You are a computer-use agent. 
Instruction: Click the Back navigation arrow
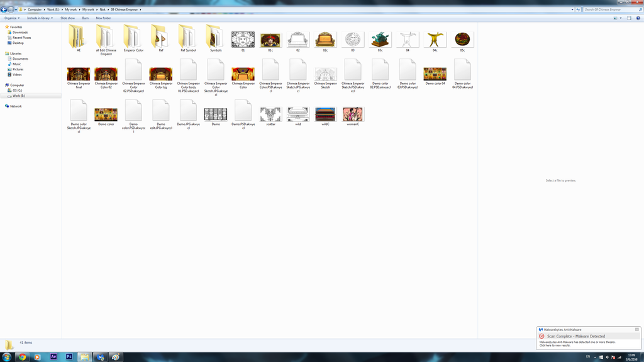(4, 9)
